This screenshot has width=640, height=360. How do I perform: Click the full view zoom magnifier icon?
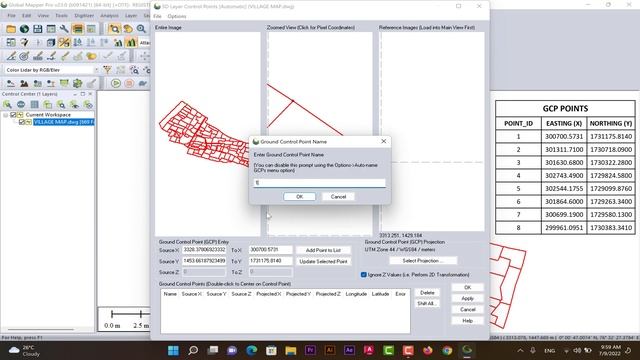pos(141,29)
